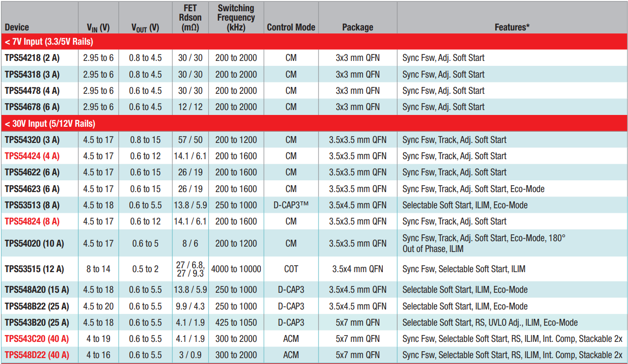Click the '< 7V Input (3.3/5V Rails)' section banner
Viewport: 628px width, 364px height.
(49, 42)
